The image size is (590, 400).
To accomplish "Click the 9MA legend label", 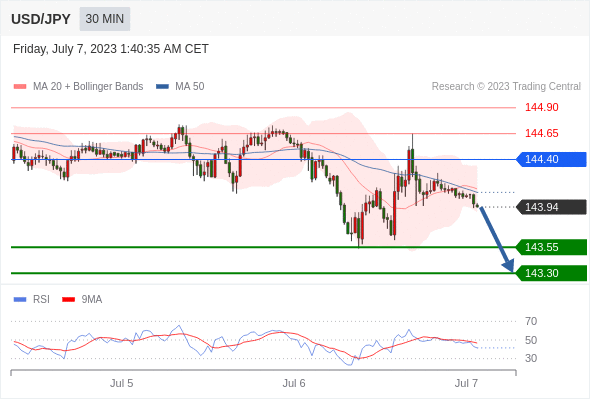I will pyautogui.click(x=92, y=300).
